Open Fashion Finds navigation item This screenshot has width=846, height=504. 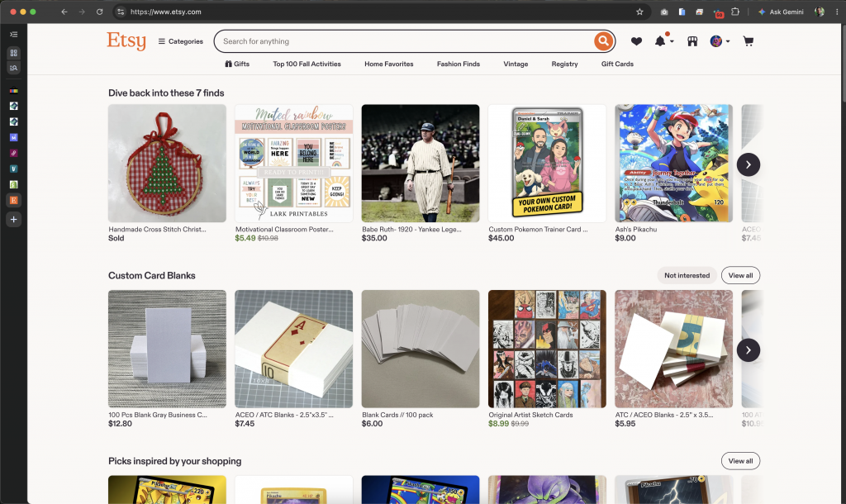[458, 64]
